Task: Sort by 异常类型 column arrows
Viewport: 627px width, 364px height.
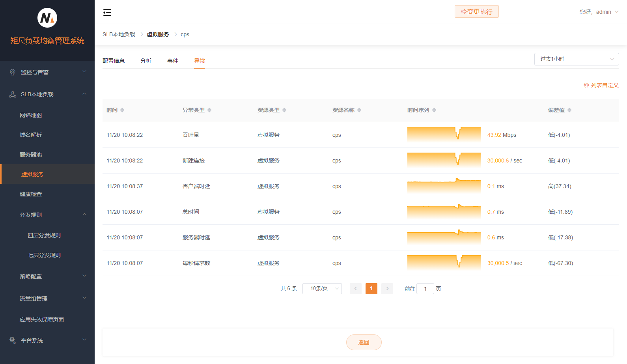Action: [x=209, y=110]
